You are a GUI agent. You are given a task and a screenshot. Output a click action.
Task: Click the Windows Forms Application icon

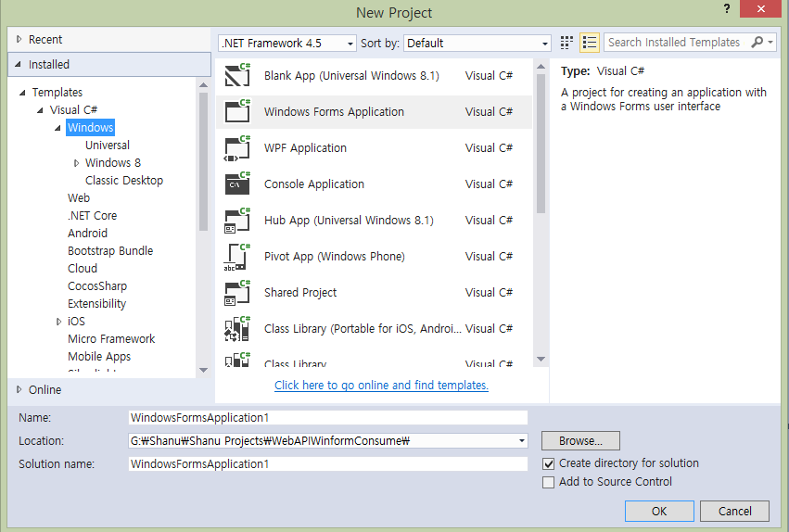[x=237, y=111]
